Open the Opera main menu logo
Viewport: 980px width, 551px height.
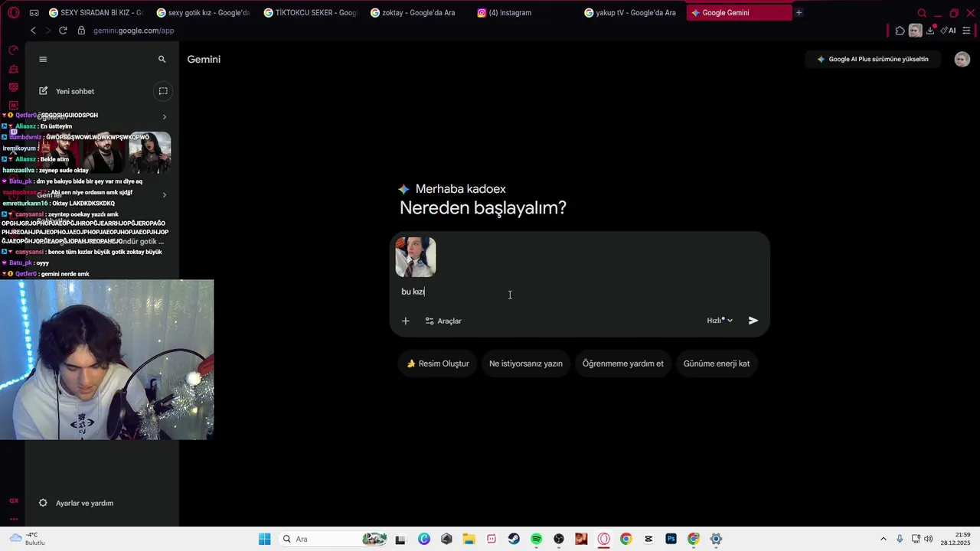click(x=13, y=12)
